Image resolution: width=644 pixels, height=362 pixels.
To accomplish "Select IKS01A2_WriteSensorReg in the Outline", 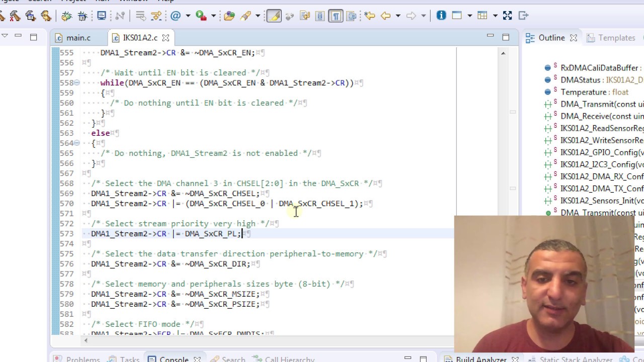I will tap(594, 140).
